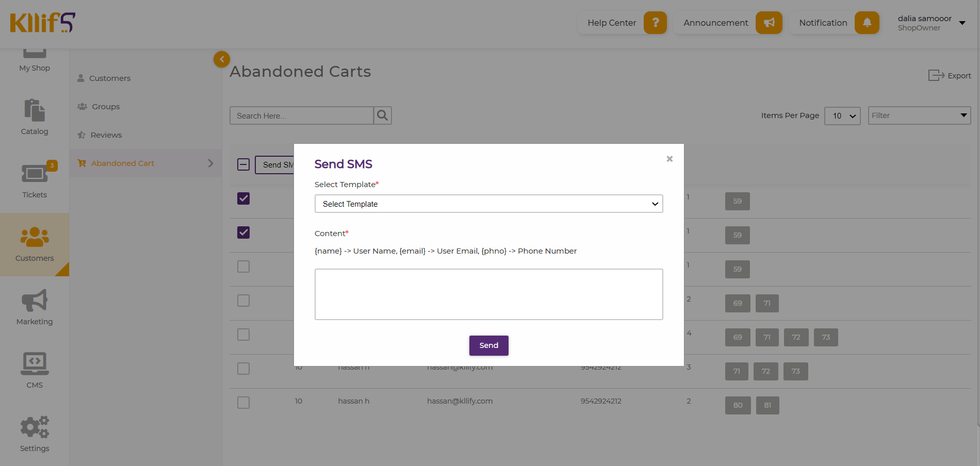Viewport: 980px width, 466px height.
Task: Toggle the select-all header checkbox
Action: click(243, 164)
